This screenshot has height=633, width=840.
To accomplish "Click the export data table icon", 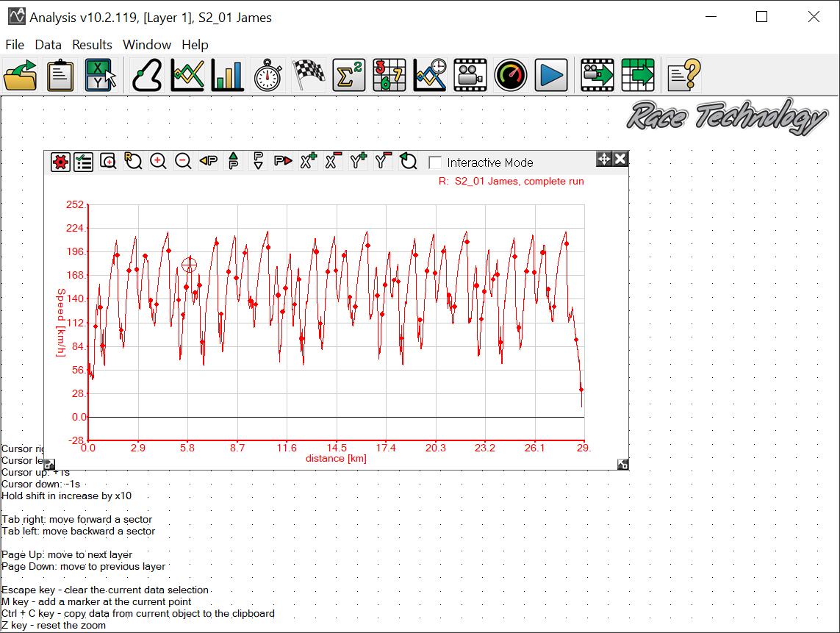I will tap(638, 75).
